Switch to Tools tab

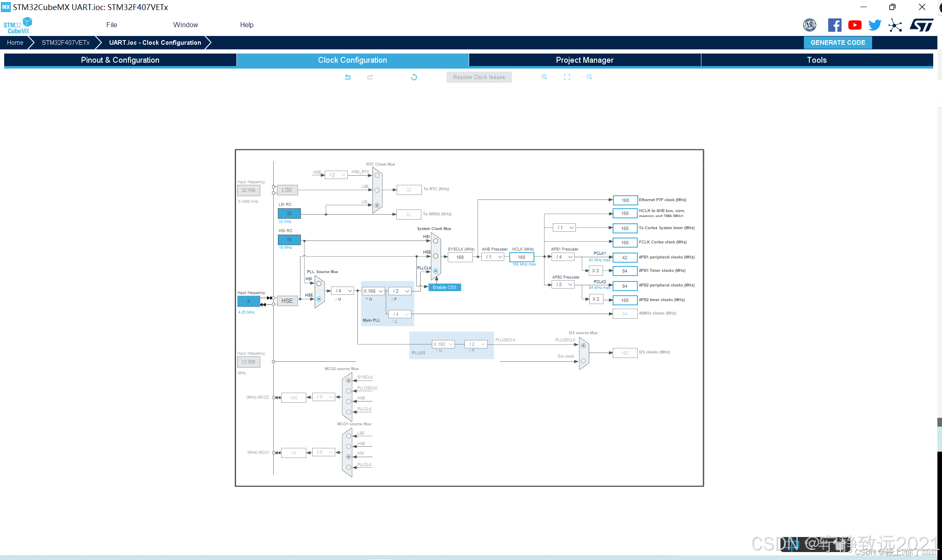pyautogui.click(x=817, y=60)
